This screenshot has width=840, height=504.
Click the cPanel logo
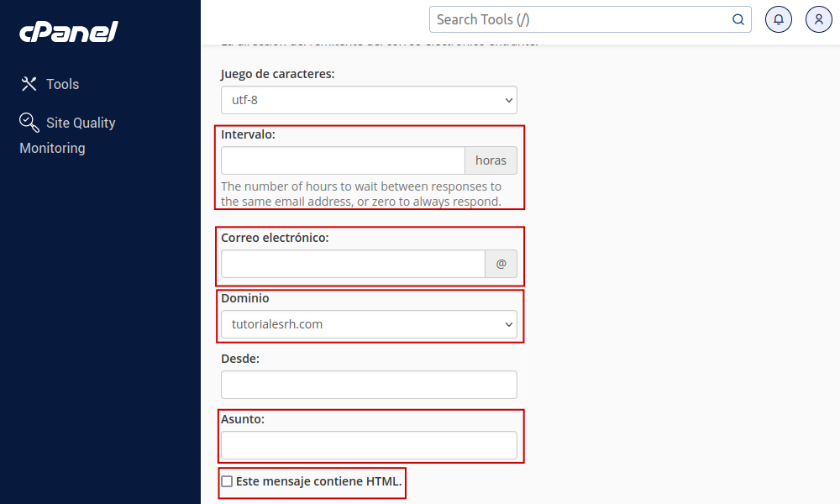pos(69,32)
